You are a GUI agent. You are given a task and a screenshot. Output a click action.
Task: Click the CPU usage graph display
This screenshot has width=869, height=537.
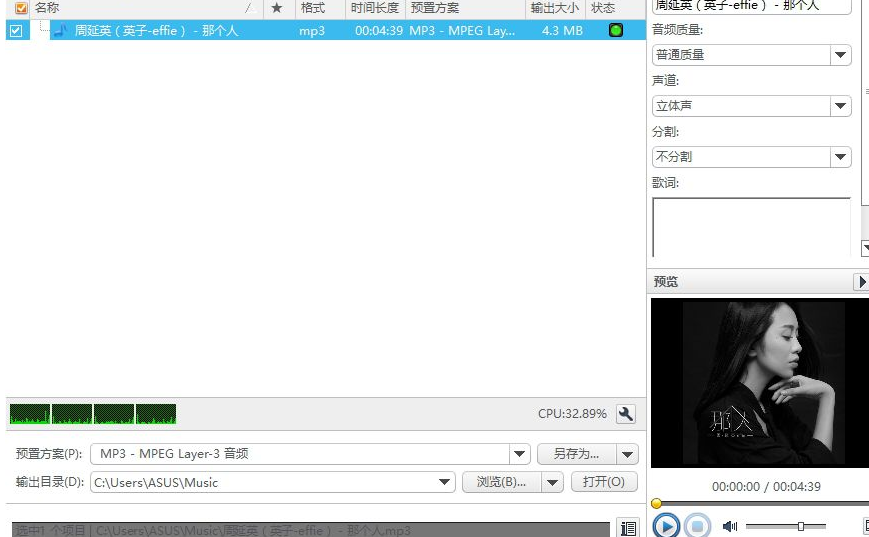point(93,414)
